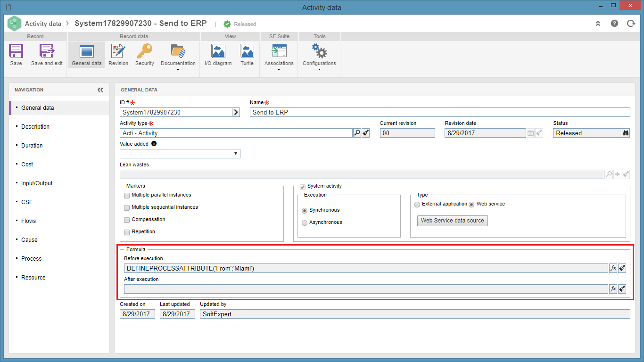Image resolution: width=644 pixels, height=362 pixels.
Task: Clear the Activity type field
Action: [x=365, y=133]
